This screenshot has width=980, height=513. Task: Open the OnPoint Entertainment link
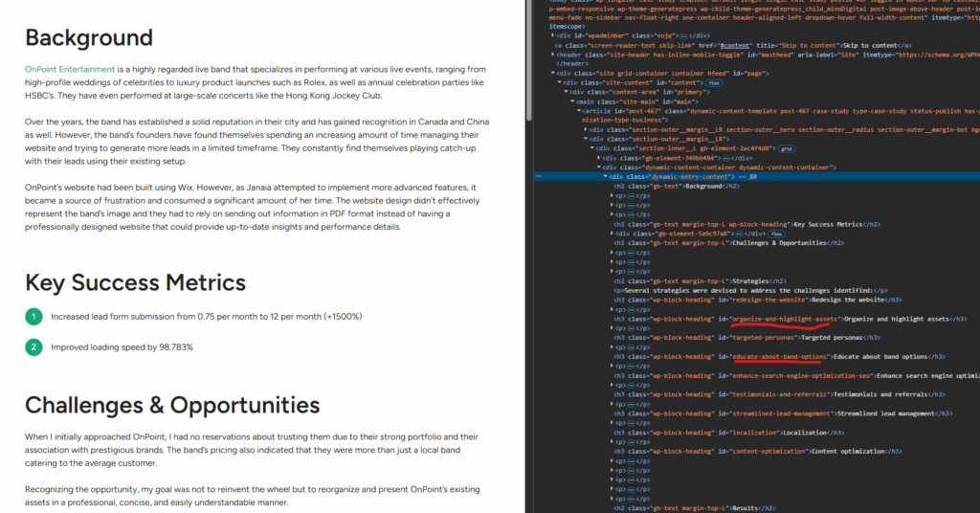[70, 70]
